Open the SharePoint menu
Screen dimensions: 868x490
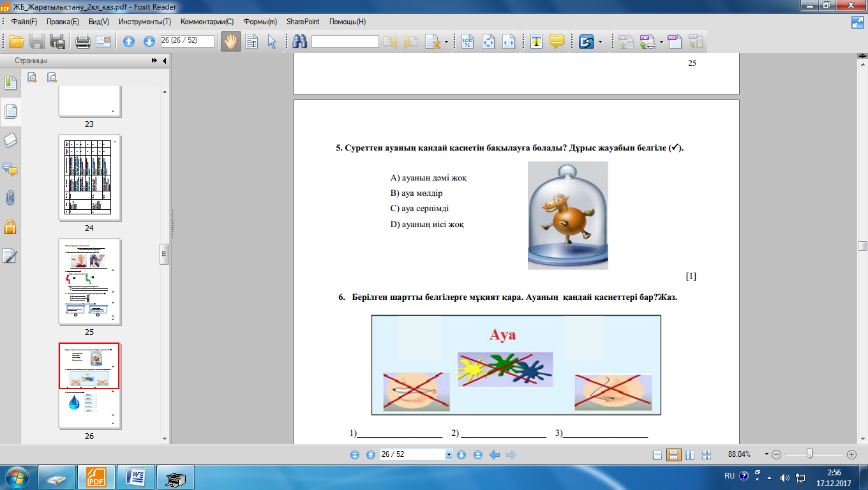coord(303,22)
